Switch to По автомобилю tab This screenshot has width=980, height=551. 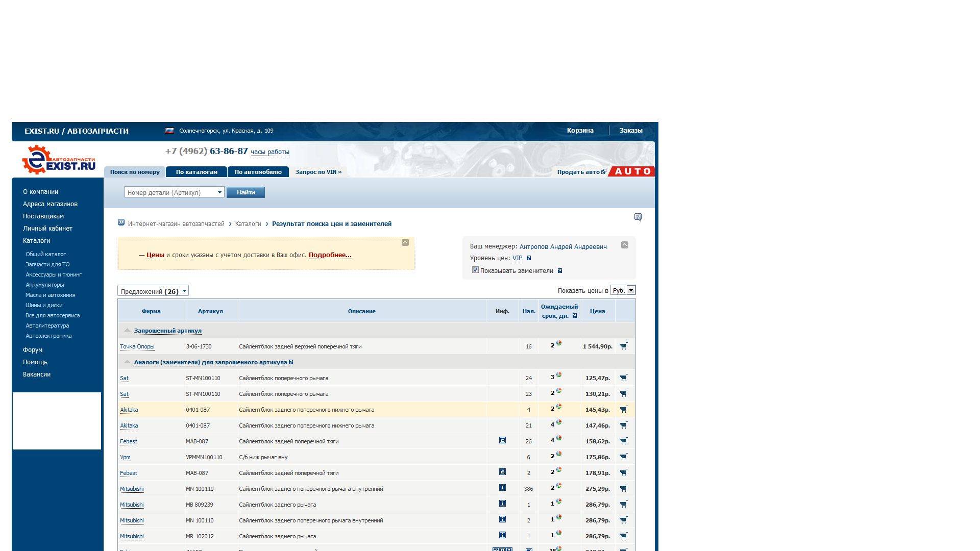click(x=258, y=172)
